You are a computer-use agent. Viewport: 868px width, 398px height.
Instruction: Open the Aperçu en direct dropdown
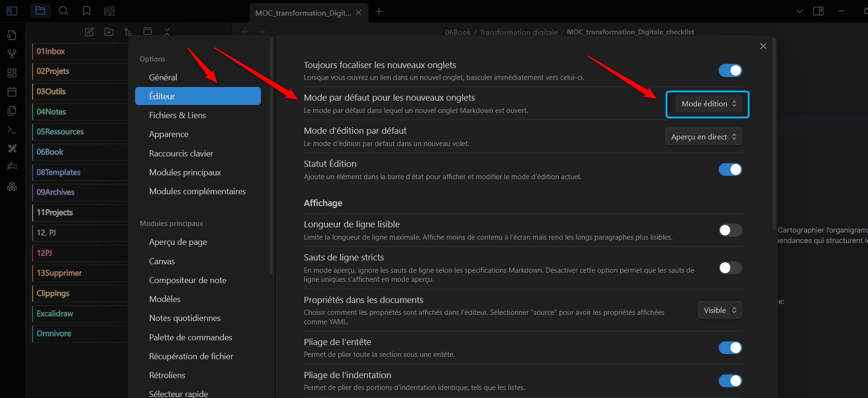coord(704,137)
